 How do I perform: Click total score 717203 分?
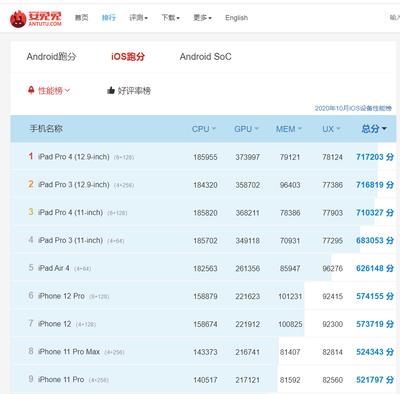click(x=375, y=157)
